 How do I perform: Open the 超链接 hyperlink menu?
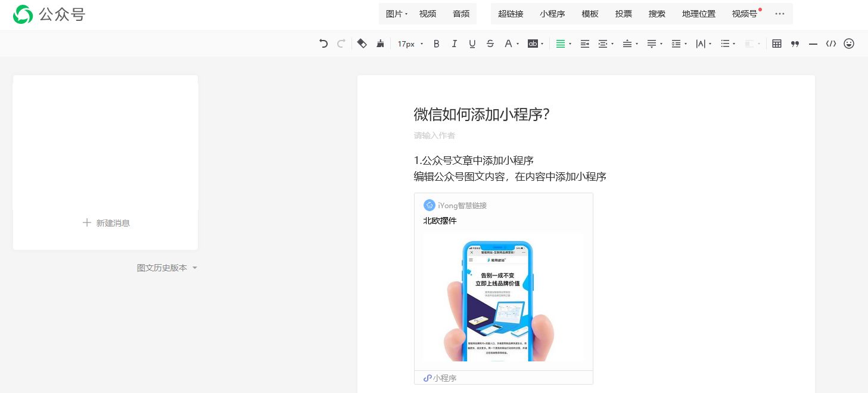pyautogui.click(x=510, y=14)
